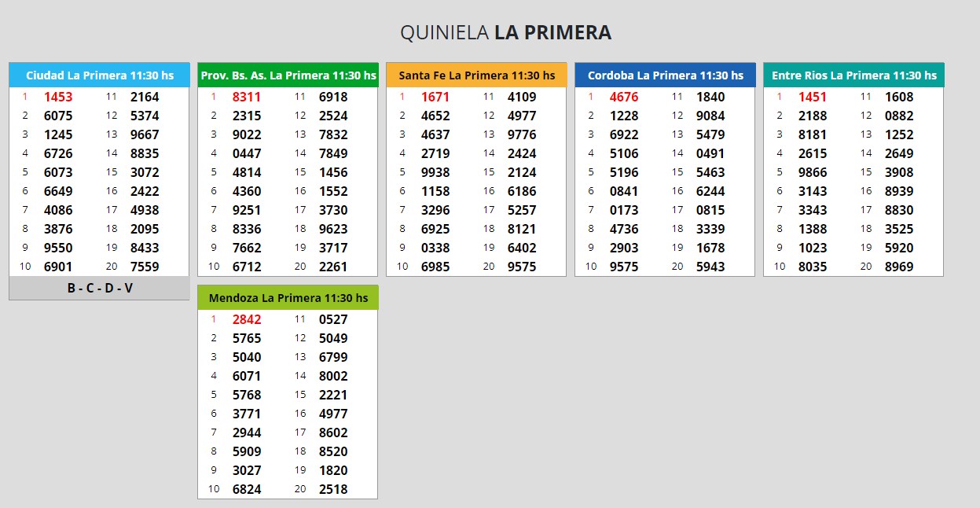Click the Cordoba La Primera 11:30 hs header

pos(665,75)
